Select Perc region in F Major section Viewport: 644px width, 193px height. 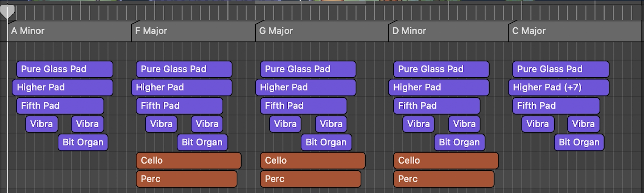click(187, 179)
